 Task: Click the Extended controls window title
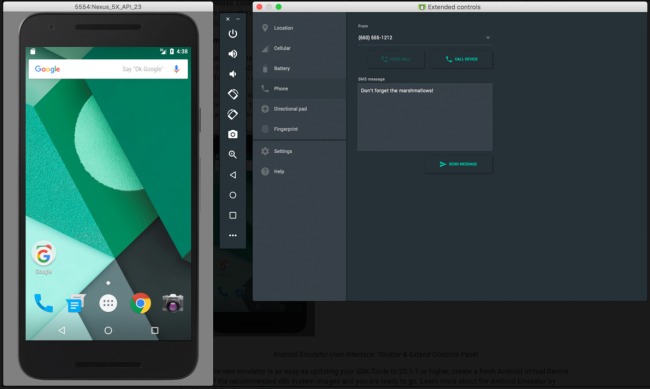tap(454, 7)
